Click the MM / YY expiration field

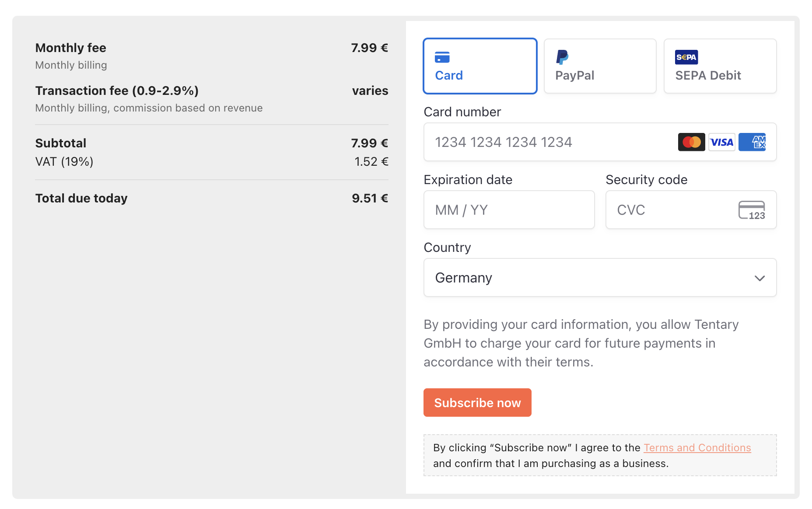[509, 210]
